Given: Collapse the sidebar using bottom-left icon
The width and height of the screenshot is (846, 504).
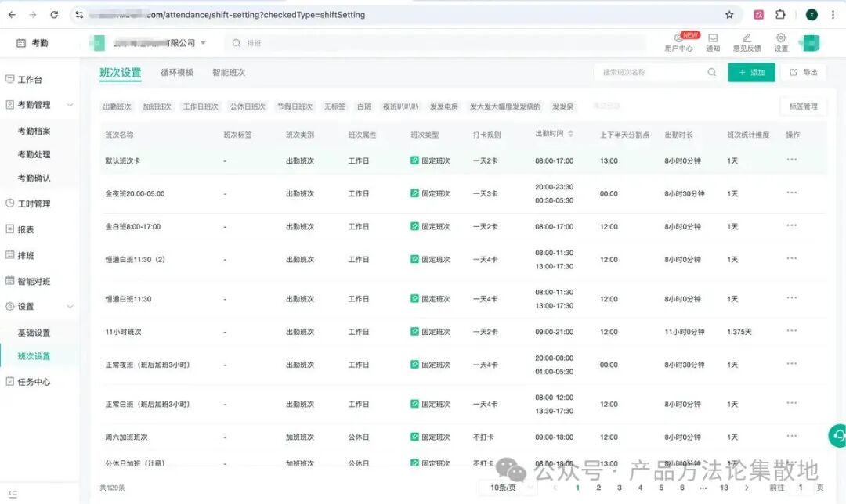Looking at the screenshot, I should [13, 494].
